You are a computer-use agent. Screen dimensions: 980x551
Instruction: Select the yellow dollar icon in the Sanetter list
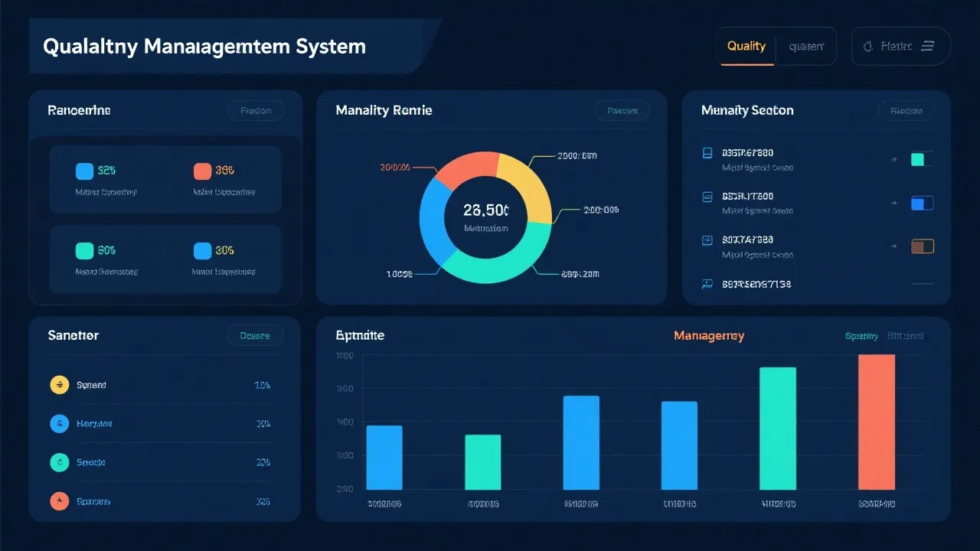(x=60, y=385)
